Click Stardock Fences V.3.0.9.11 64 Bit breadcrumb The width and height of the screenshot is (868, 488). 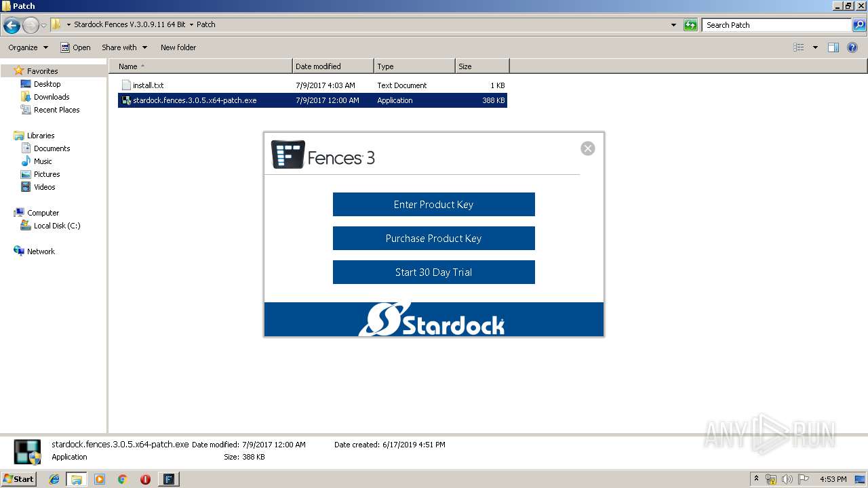130,24
